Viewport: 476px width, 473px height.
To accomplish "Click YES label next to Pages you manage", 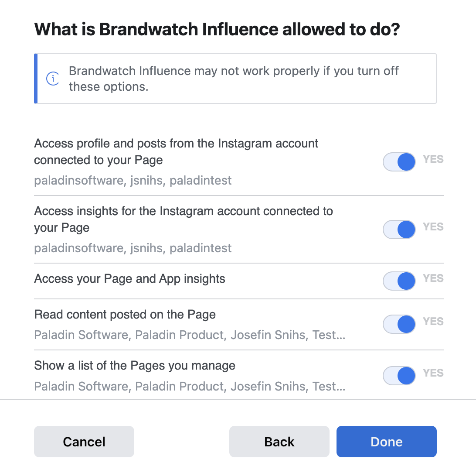I will (x=433, y=373).
